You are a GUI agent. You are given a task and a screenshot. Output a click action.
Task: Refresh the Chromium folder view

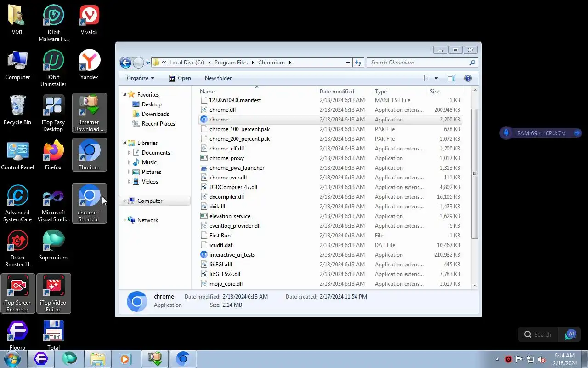pos(358,63)
